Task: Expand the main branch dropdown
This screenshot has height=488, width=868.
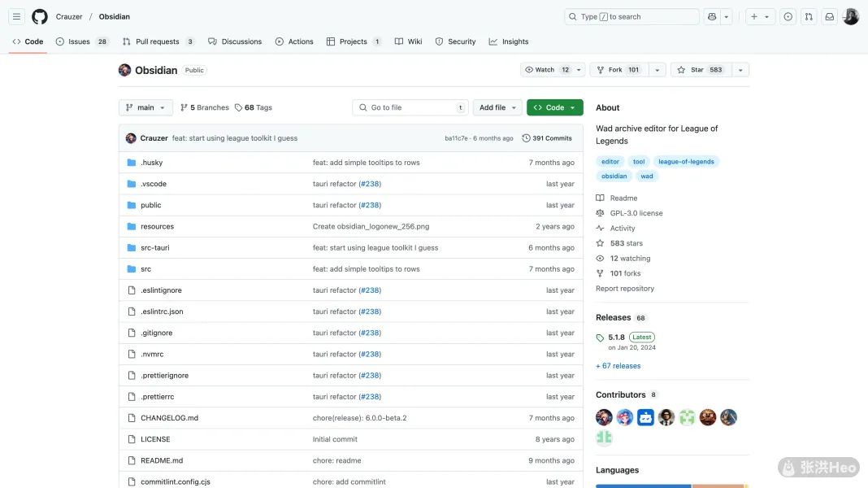Action: pyautogui.click(x=145, y=107)
